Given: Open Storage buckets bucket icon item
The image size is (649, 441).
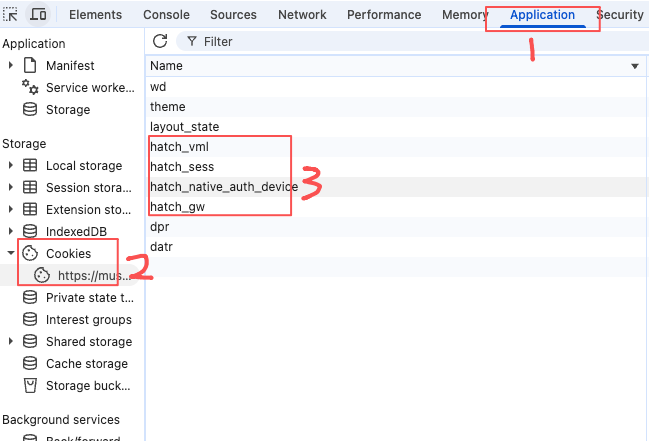Looking at the screenshot, I should [x=30, y=386].
